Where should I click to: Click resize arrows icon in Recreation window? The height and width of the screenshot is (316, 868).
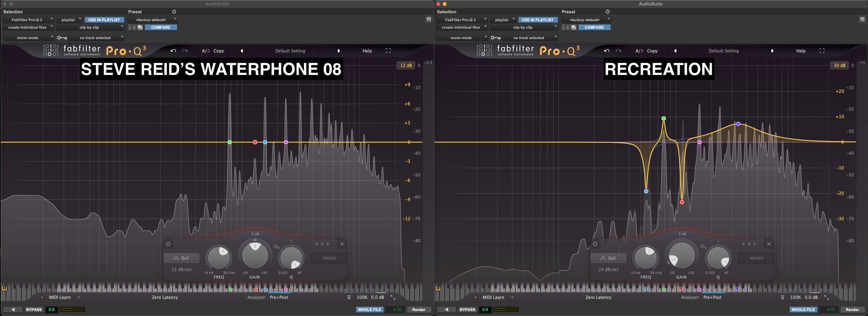[826, 297]
